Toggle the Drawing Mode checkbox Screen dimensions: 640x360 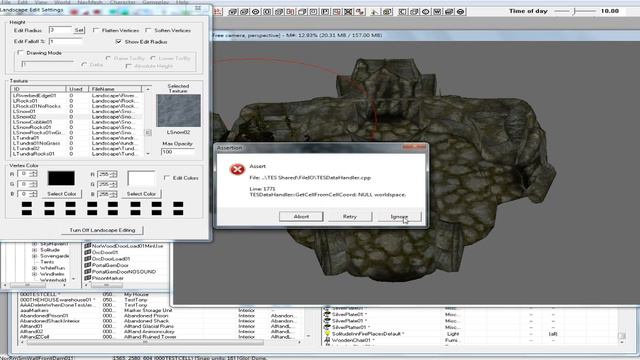(x=21, y=53)
